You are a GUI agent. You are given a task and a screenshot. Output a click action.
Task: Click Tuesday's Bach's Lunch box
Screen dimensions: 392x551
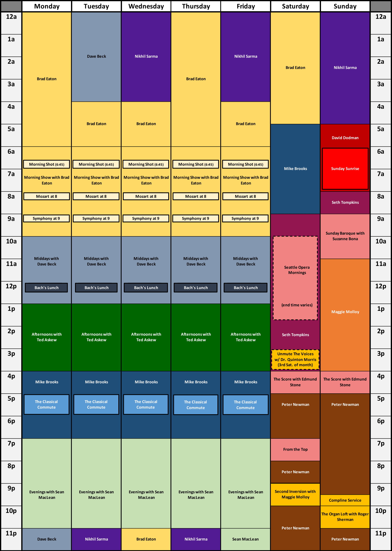(96, 288)
